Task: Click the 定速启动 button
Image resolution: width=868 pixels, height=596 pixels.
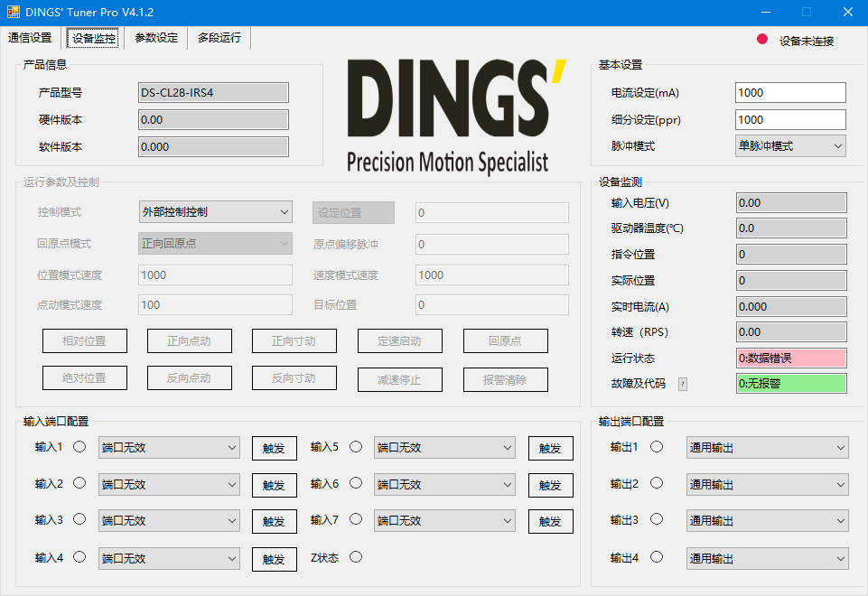Action: click(400, 340)
